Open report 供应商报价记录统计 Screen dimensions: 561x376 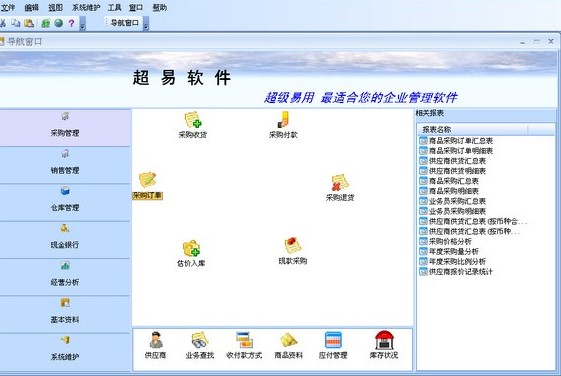pos(456,272)
